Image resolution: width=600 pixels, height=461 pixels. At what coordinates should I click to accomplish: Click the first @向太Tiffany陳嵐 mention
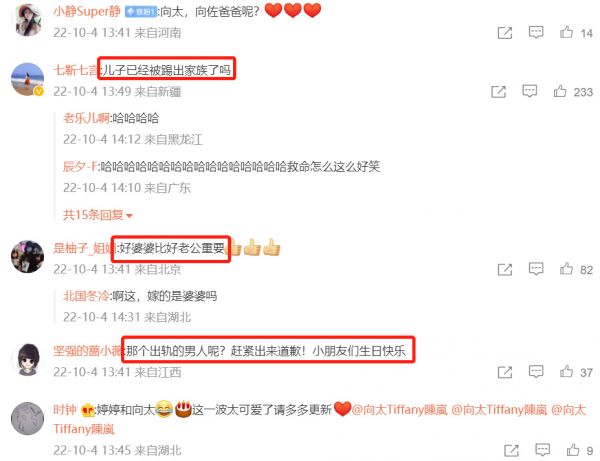pyautogui.click(x=399, y=410)
